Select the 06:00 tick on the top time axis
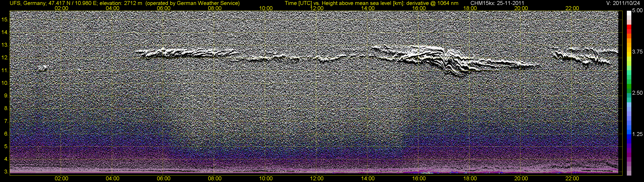Screen dimensions: 644x182 click(164, 8)
